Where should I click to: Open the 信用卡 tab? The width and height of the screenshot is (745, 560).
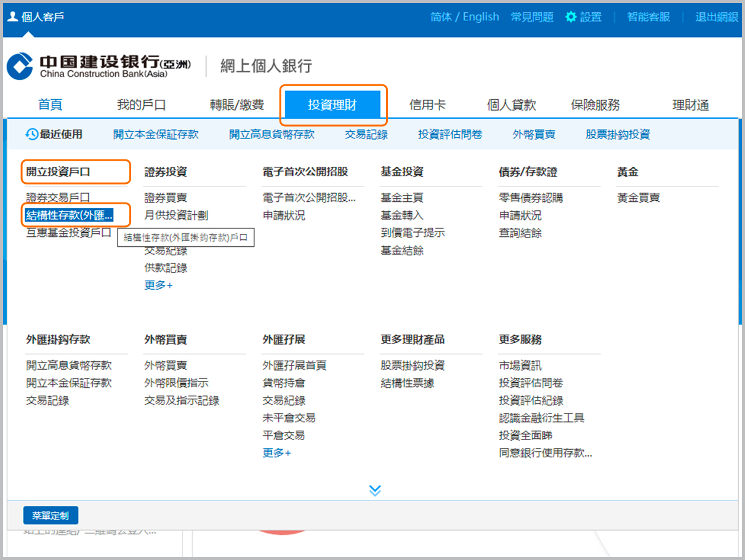click(x=427, y=105)
